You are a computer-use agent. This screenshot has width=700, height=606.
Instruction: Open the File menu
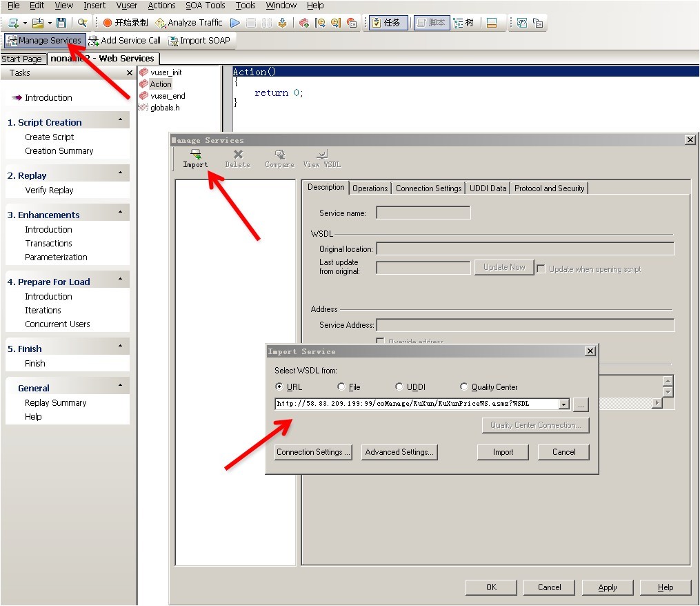(13, 6)
